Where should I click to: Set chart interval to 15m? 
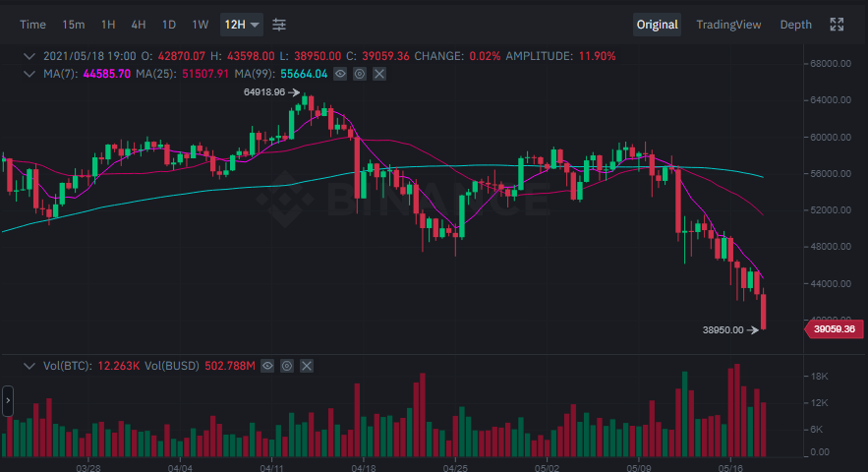coord(73,24)
